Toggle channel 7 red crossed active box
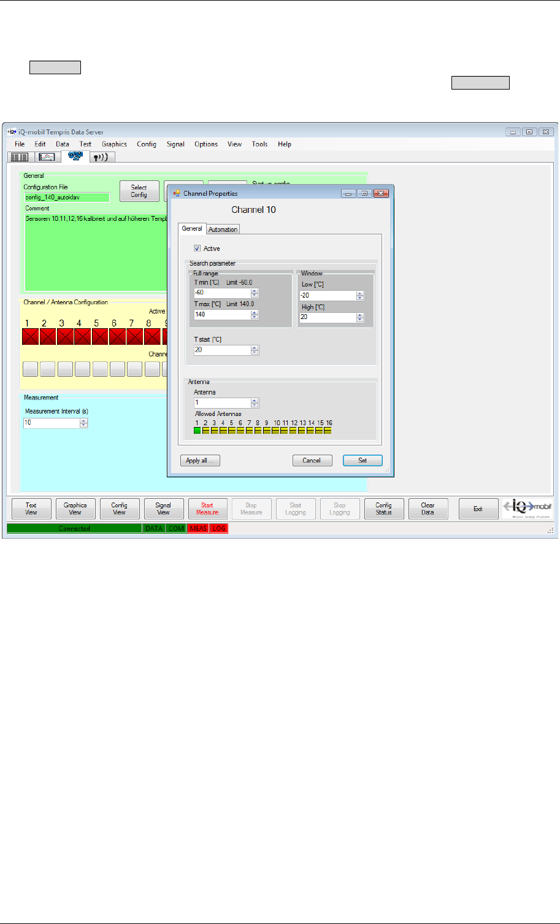 135,336
